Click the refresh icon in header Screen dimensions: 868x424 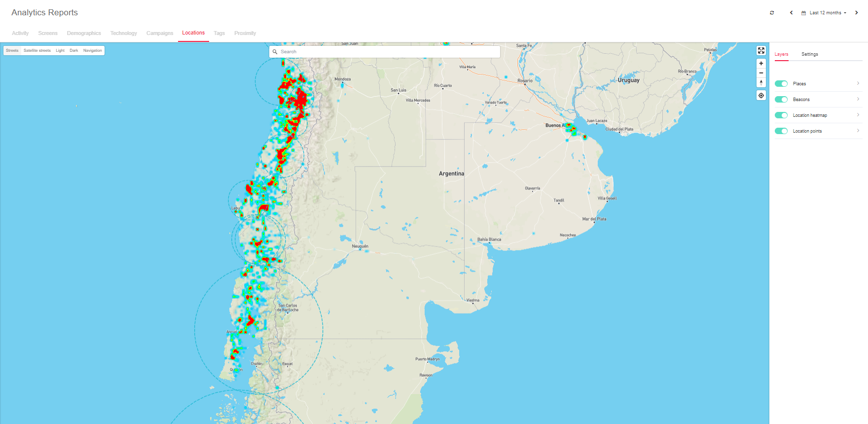point(772,13)
